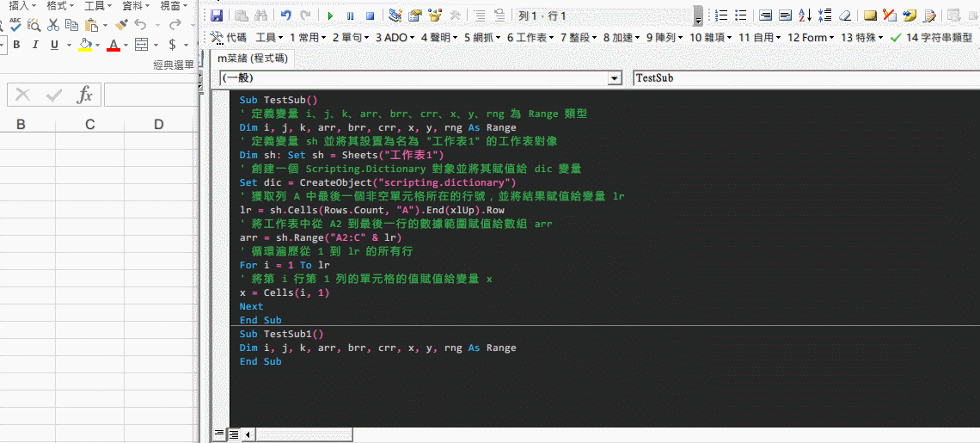Screen dimensions: 980x443
Task: Click the bulleted list icon in VBA toolbar
Action: tap(741, 15)
